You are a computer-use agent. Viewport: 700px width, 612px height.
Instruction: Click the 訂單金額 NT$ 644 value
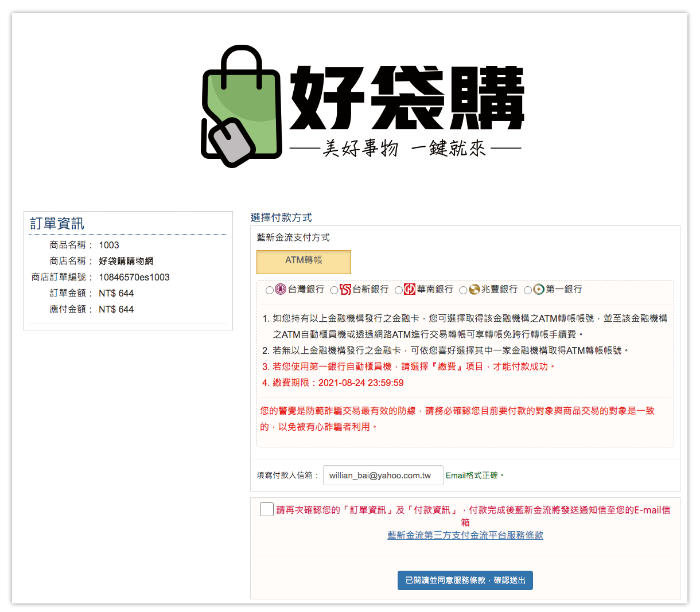pos(116,293)
